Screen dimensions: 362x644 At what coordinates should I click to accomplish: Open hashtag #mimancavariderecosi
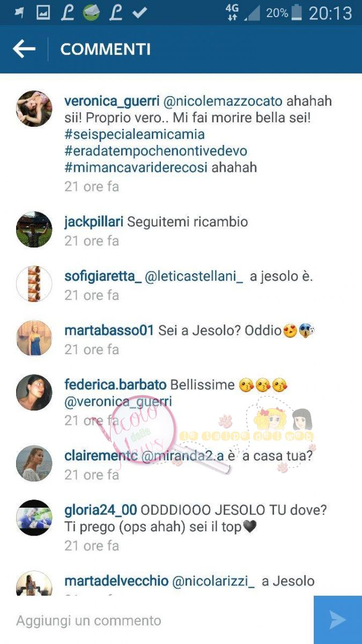click(136, 167)
